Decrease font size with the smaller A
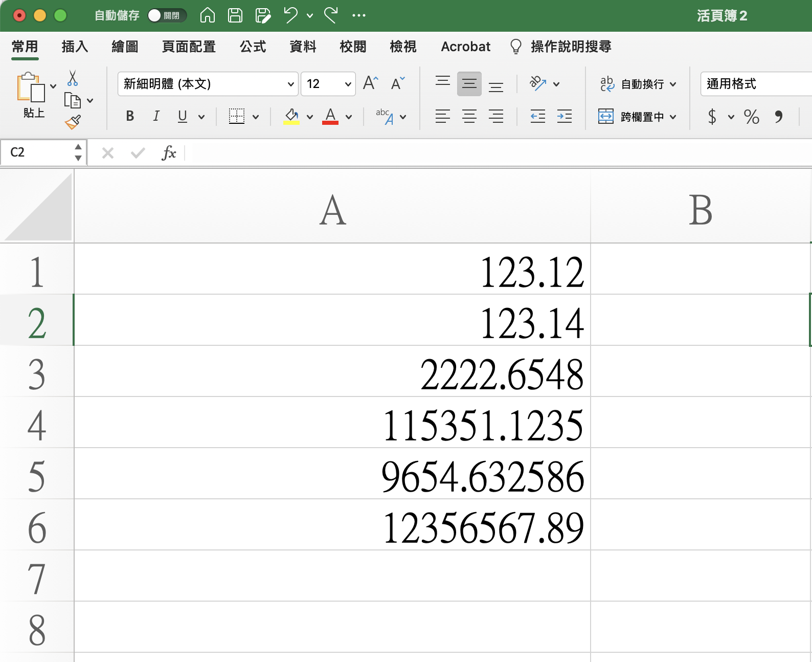 pyautogui.click(x=397, y=83)
